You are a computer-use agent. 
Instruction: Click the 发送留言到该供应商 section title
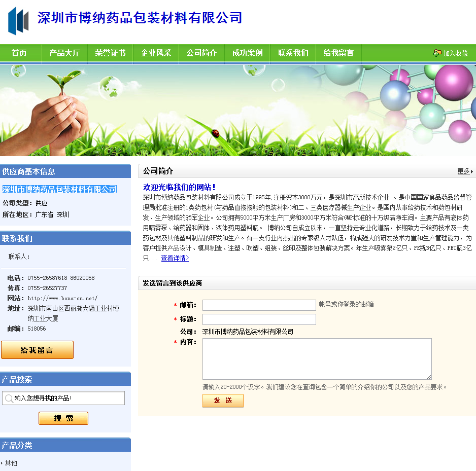pyautogui.click(x=172, y=283)
